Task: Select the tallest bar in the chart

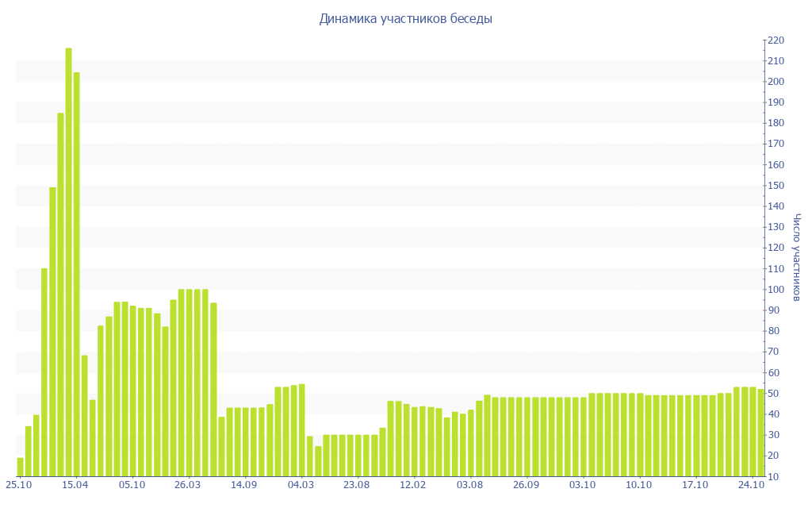Action: tap(68, 262)
